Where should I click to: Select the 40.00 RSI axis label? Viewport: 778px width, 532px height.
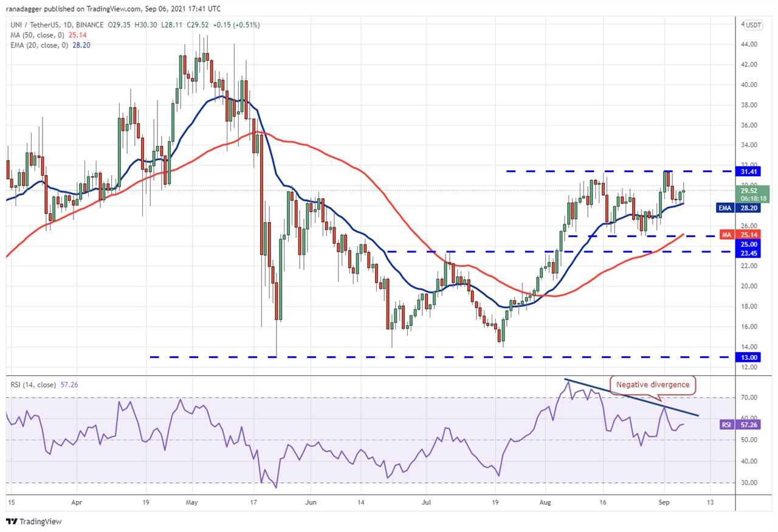748,461
